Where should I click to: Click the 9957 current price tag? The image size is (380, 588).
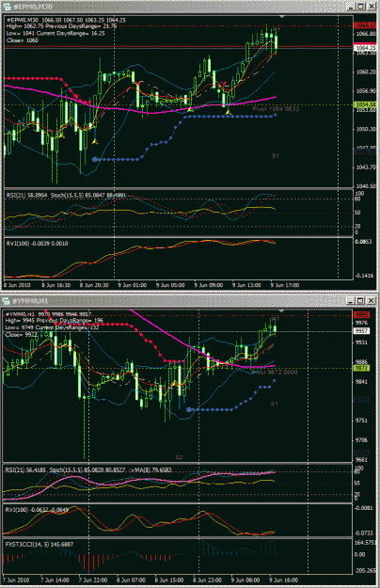[x=361, y=331]
